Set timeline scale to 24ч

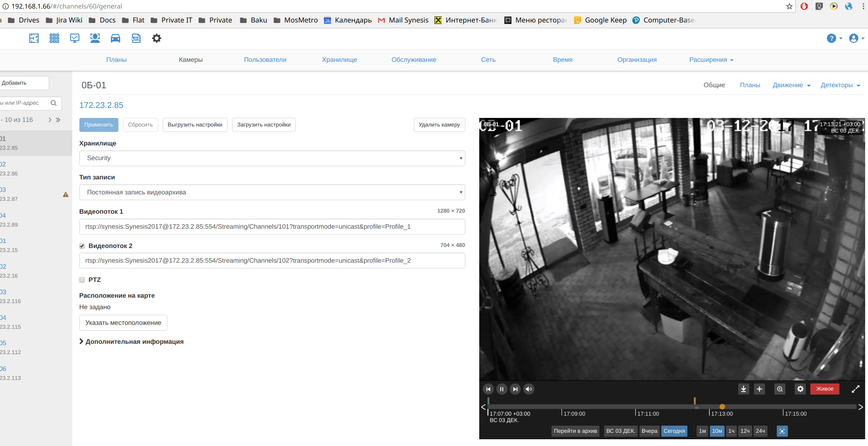pyautogui.click(x=760, y=431)
